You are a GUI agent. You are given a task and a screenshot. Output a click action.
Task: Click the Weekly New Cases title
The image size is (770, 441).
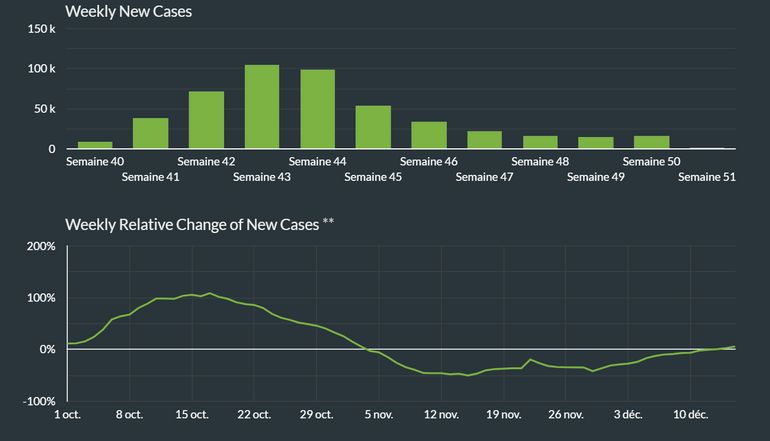(129, 12)
